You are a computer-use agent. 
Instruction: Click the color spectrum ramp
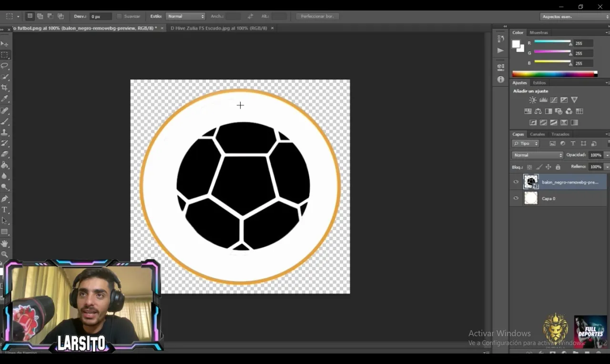click(554, 74)
